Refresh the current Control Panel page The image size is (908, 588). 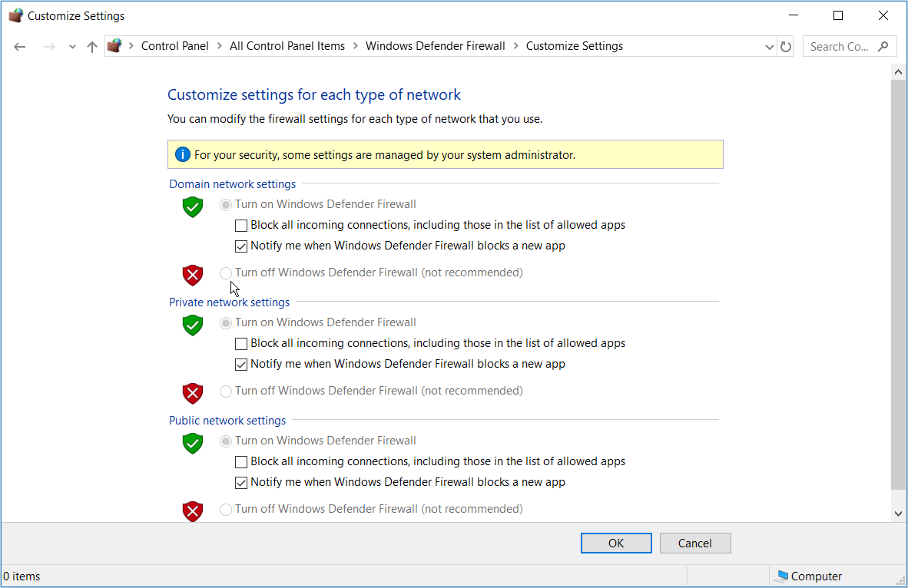coord(785,46)
